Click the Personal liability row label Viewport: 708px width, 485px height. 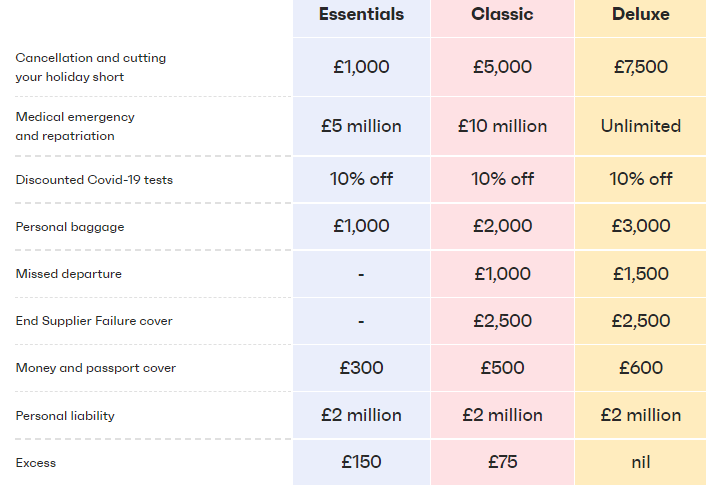(x=65, y=415)
